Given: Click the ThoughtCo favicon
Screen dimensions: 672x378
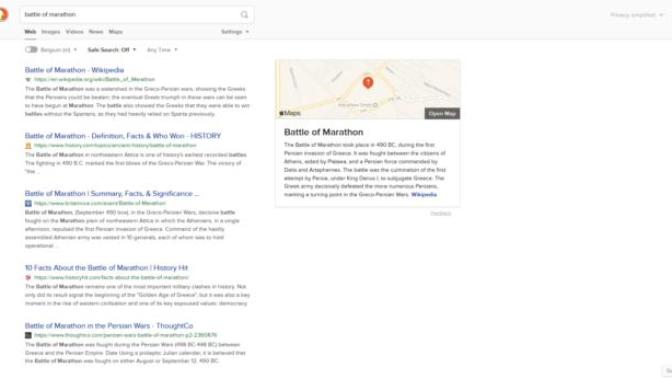Looking at the screenshot, I should [x=28, y=336].
